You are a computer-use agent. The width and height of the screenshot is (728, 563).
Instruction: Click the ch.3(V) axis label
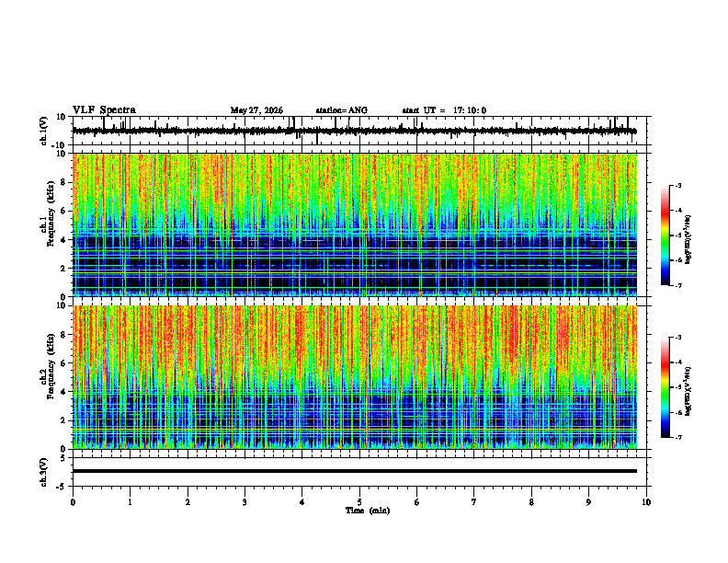[44, 472]
